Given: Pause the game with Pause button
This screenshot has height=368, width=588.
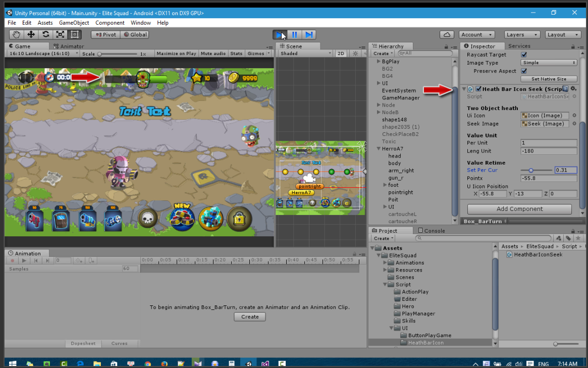Looking at the screenshot, I should 294,34.
